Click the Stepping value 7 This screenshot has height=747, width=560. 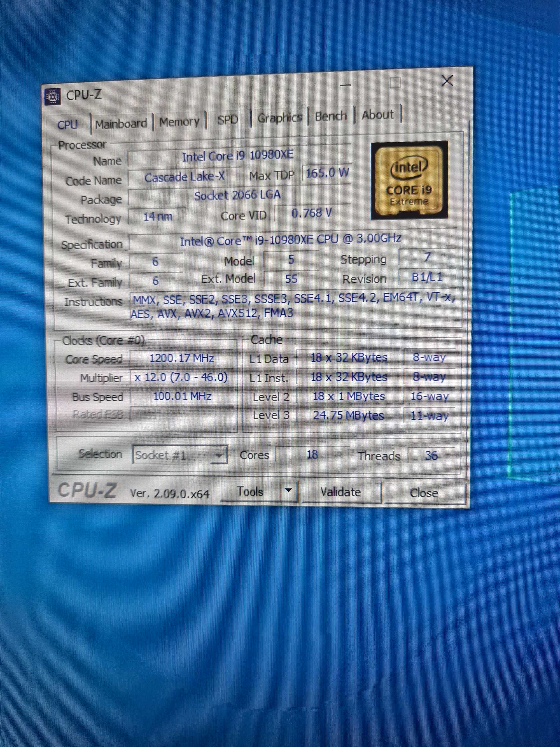pyautogui.click(x=427, y=257)
